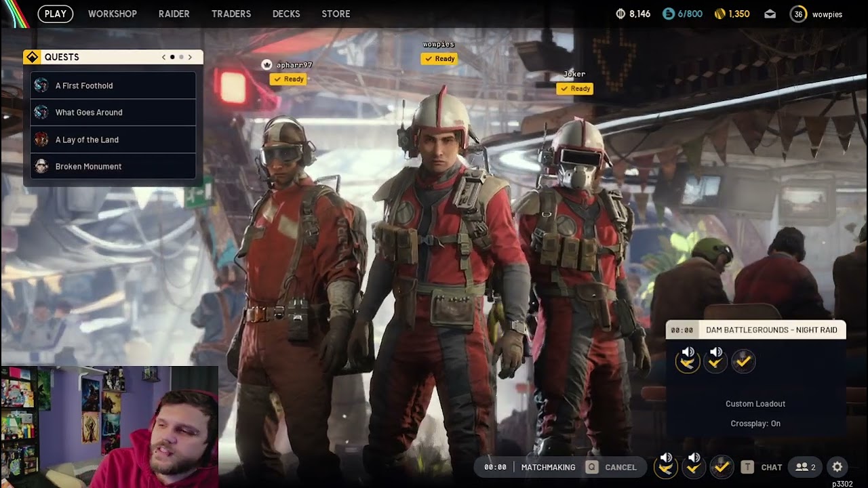The image size is (868, 488).
Task: Open the What Goes Around quest
Action: click(x=113, y=113)
